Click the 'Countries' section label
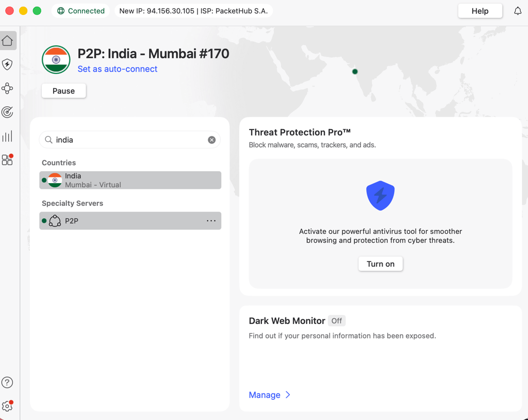 point(59,163)
